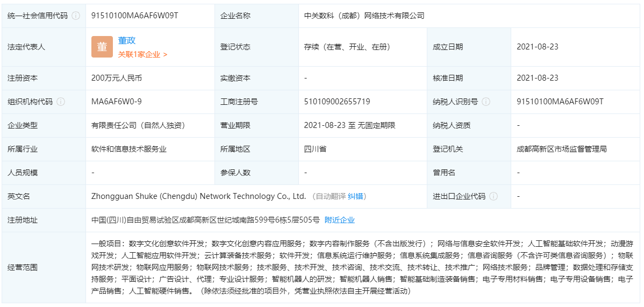Click the 参保人数 label cell
The image size is (644, 307).
[257, 173]
